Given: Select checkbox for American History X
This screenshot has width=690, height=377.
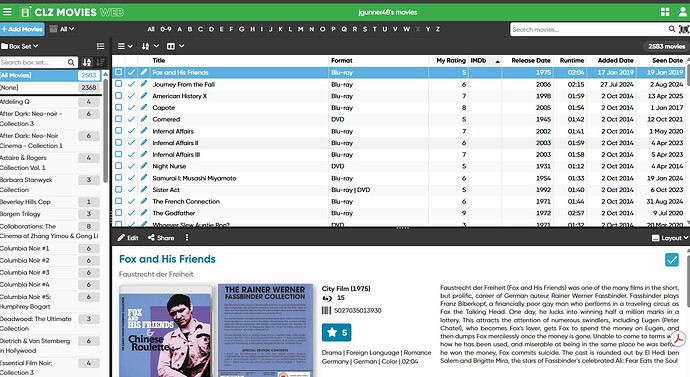Looking at the screenshot, I should pyautogui.click(x=118, y=96).
